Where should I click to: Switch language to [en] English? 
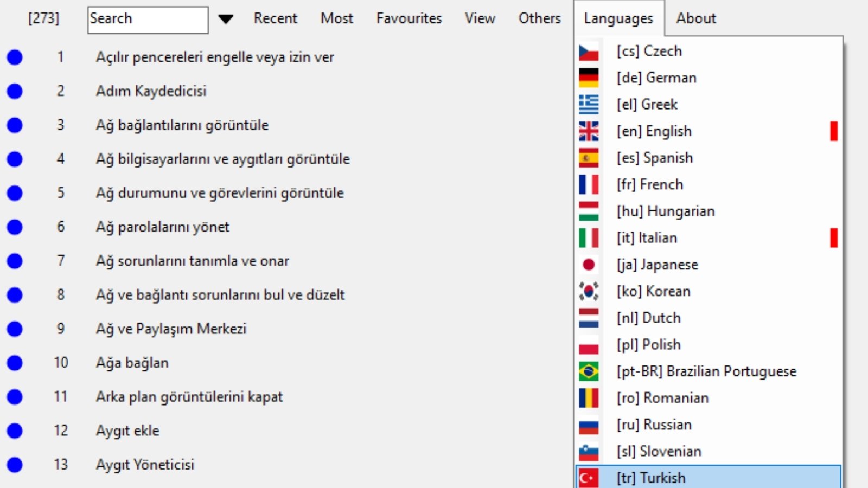pos(708,131)
